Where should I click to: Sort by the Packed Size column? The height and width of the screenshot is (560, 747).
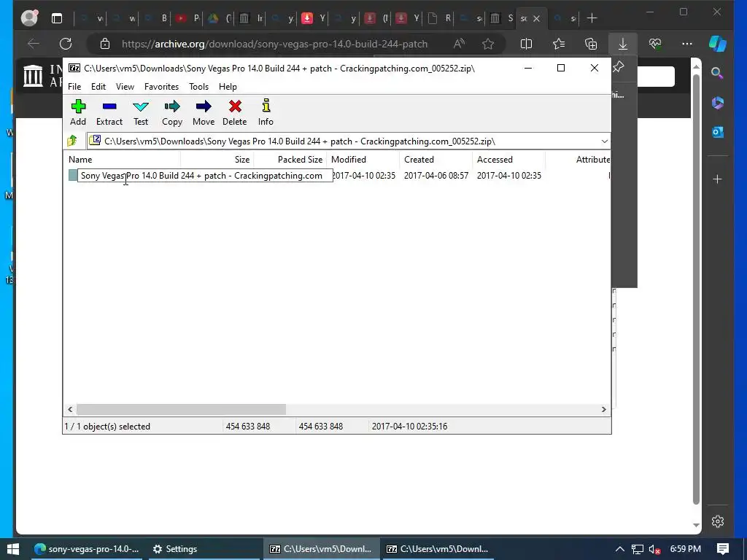[x=290, y=160]
